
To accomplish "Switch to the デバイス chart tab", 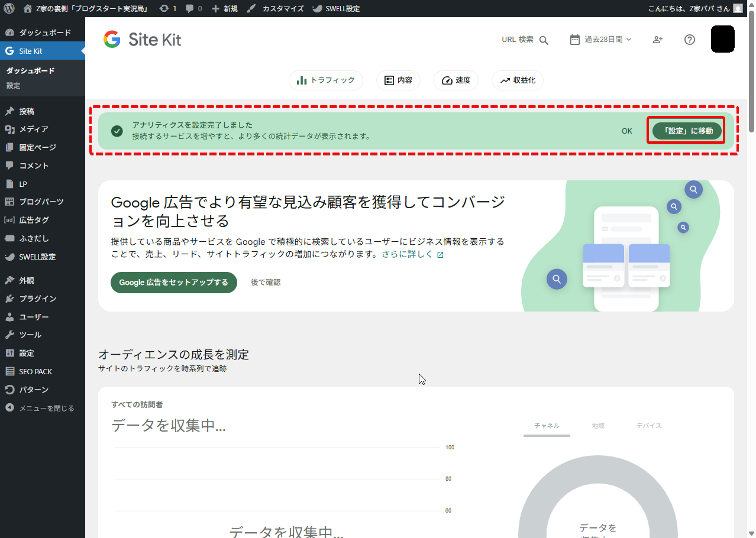I will coord(649,426).
